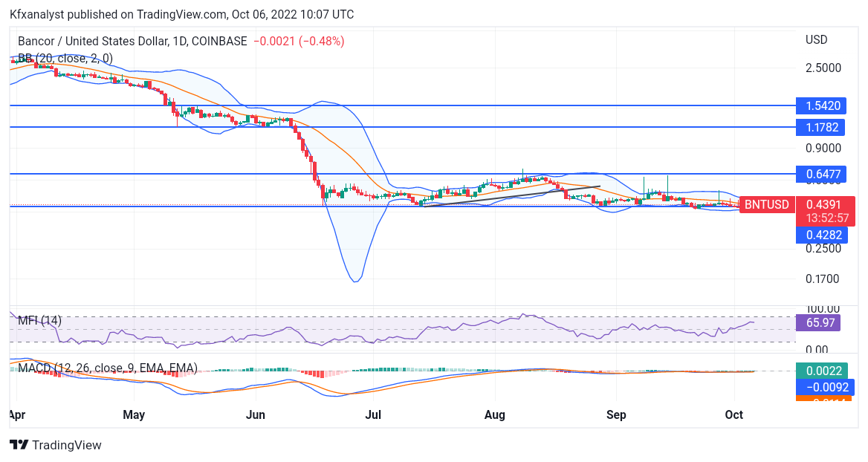Click the Sep label on time axis

click(x=616, y=414)
